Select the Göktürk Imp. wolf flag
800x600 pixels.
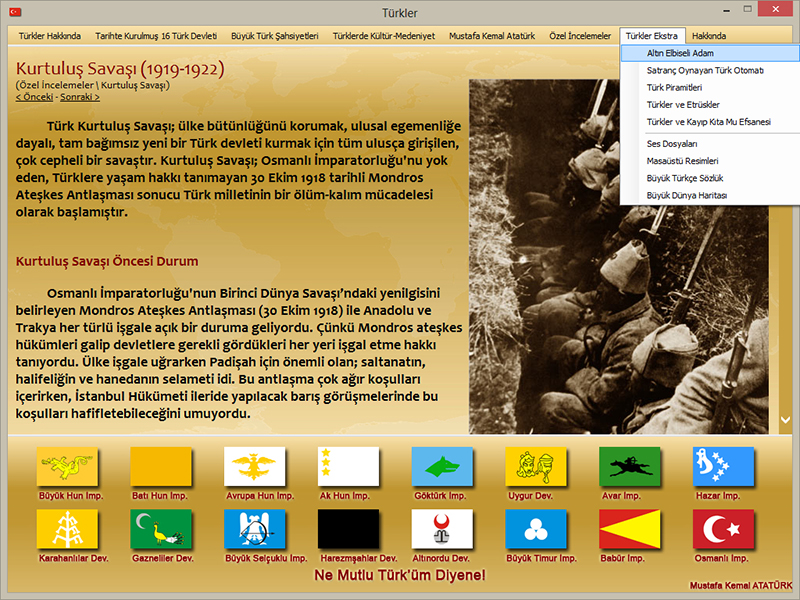coord(442,466)
